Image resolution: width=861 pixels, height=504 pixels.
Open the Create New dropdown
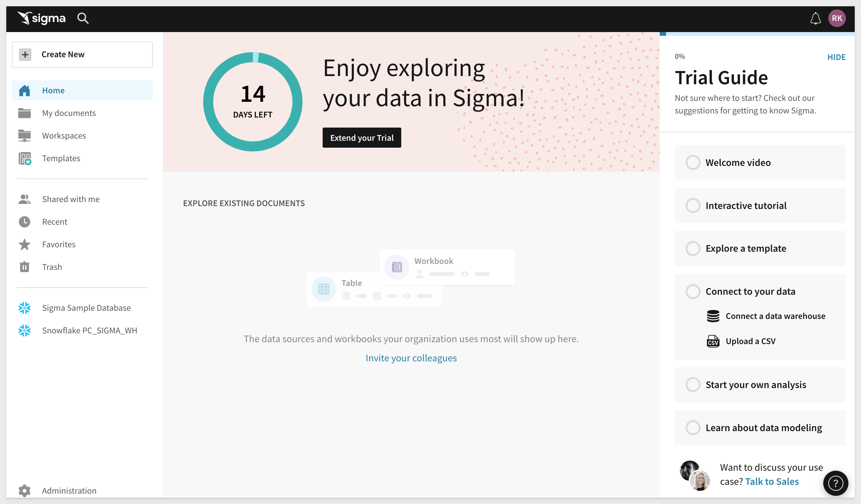pos(82,55)
